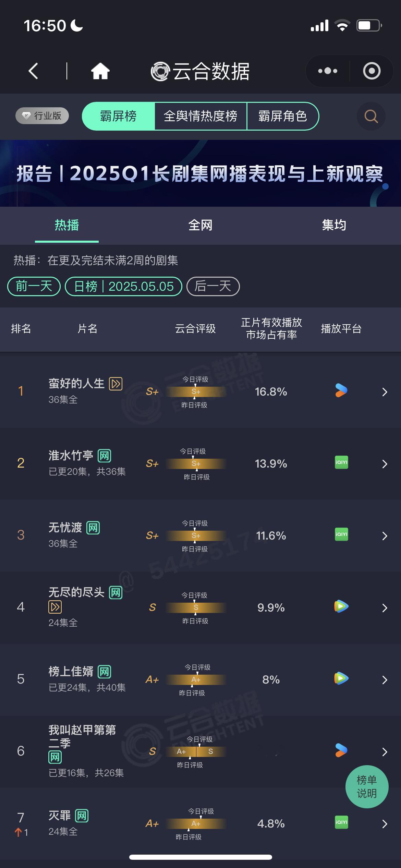Open search with magnifier icon
The height and width of the screenshot is (868, 401).
coord(371,116)
